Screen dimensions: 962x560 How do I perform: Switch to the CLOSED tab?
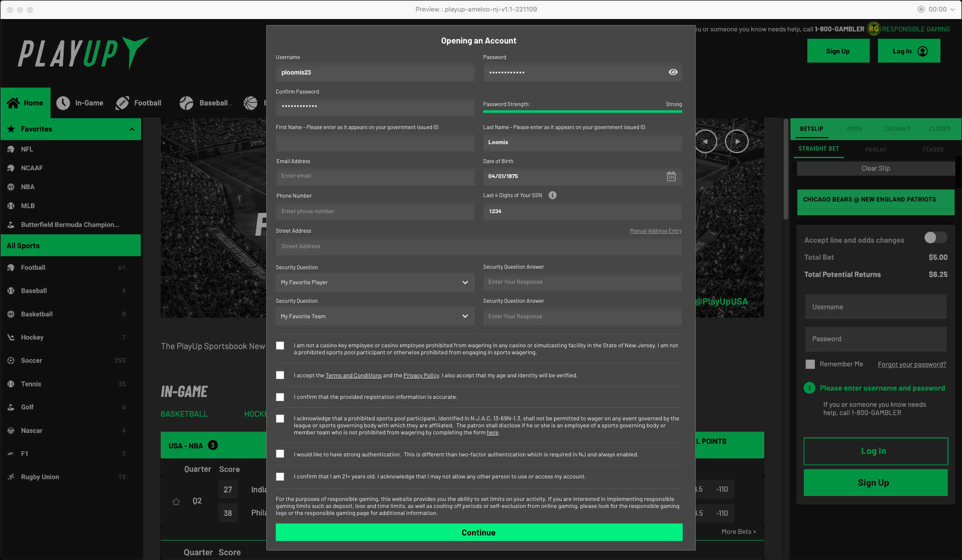pos(939,129)
